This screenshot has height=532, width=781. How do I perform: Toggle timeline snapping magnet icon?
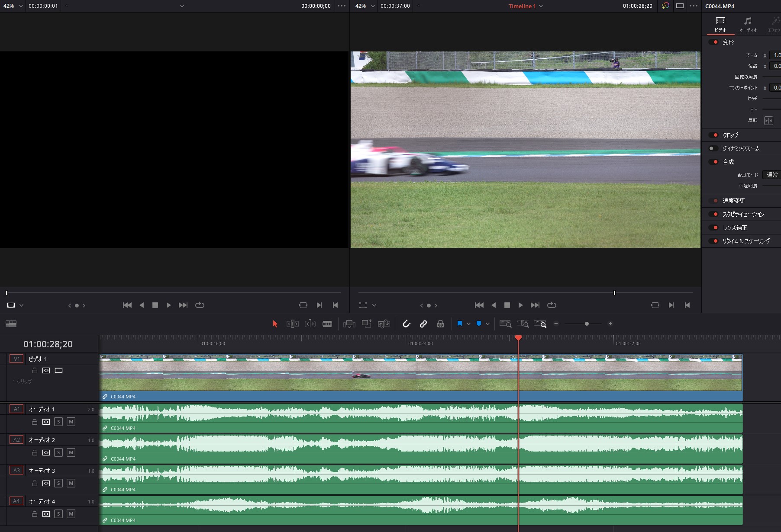[406, 324]
